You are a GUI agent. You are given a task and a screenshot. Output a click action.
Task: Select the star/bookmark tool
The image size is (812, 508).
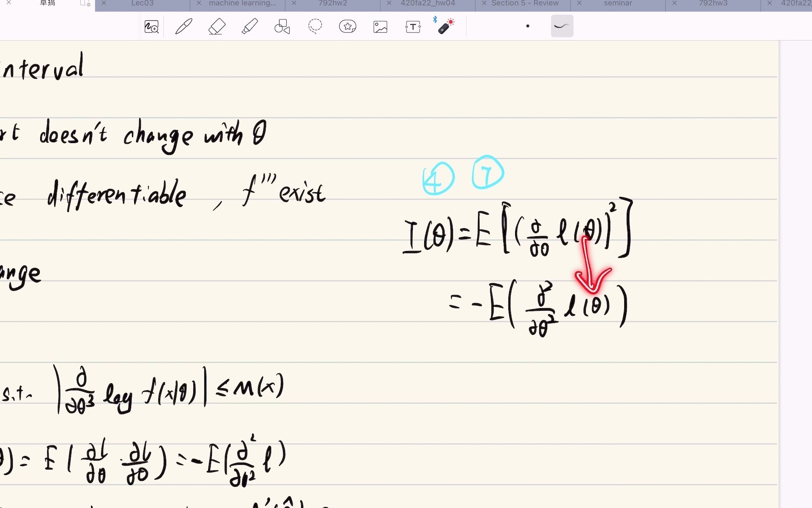click(348, 26)
